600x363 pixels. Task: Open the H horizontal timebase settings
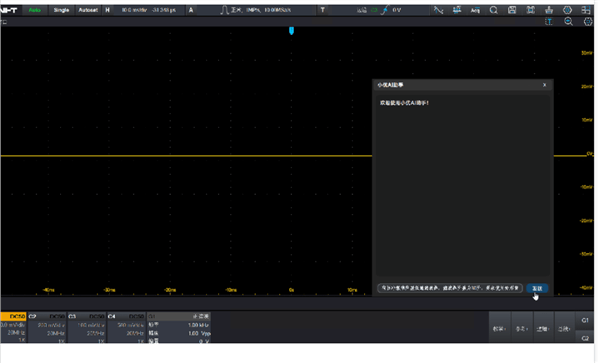tap(108, 10)
